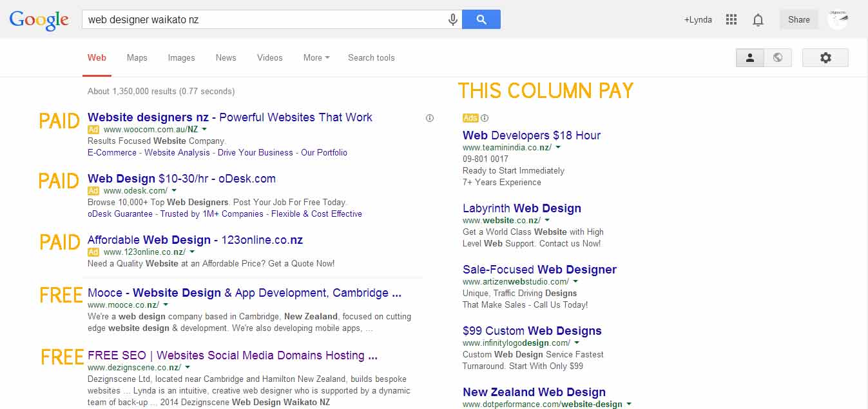Screen dimensions: 868x409
Task: Switch to the Images tab
Action: tap(181, 57)
